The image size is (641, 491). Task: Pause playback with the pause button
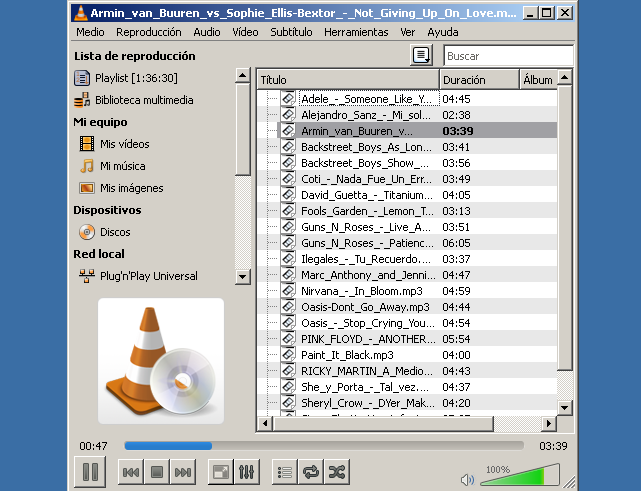point(90,472)
